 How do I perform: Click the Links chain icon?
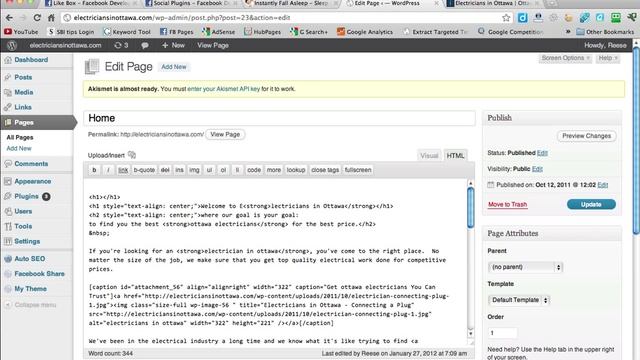(x=8, y=107)
